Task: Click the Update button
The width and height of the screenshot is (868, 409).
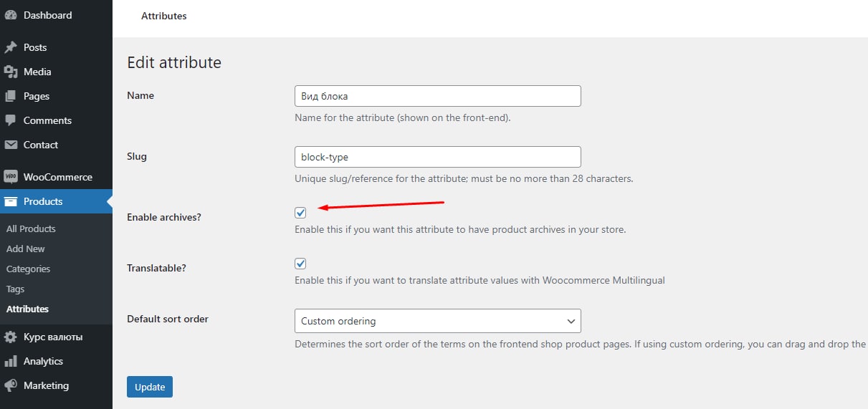Action: click(x=150, y=387)
